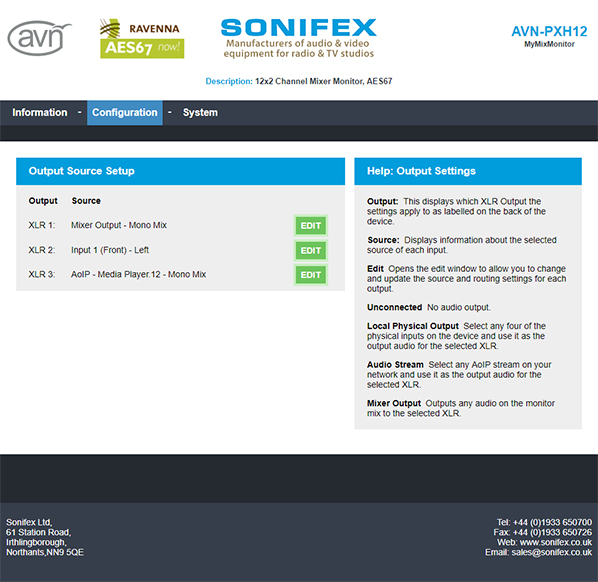This screenshot has height=582, width=598.
Task: Click the RAVENNA AES67 now! logo
Action: [x=142, y=39]
